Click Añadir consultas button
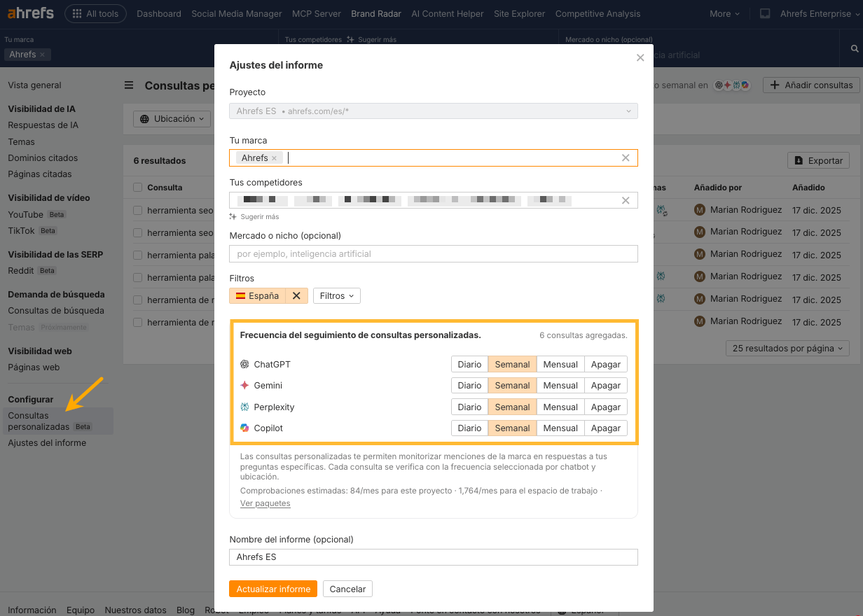Image resolution: width=863 pixels, height=616 pixels. [x=811, y=85]
